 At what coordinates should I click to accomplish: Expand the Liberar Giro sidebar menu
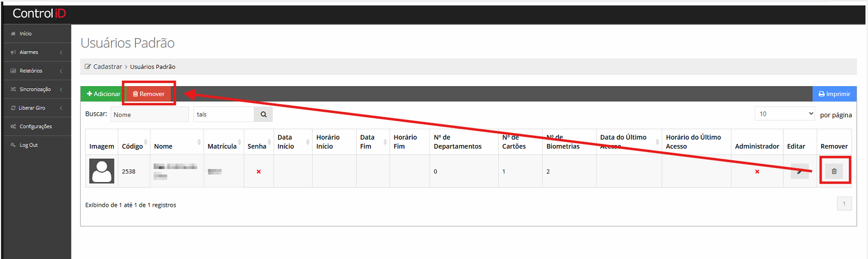(36, 108)
